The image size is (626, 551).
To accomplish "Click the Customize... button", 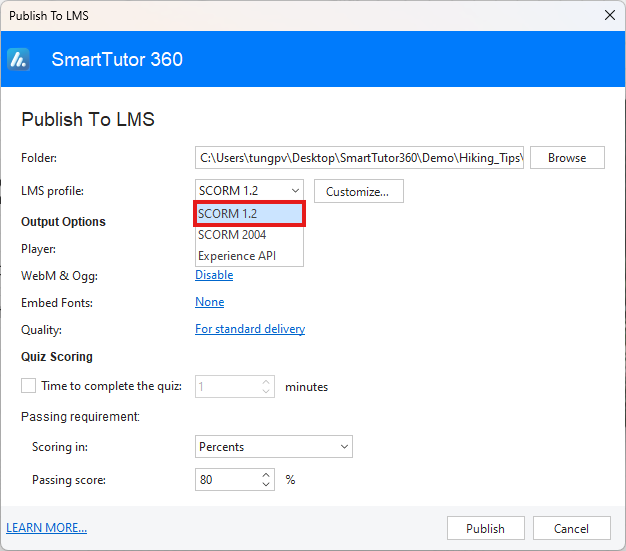I will (x=359, y=191).
